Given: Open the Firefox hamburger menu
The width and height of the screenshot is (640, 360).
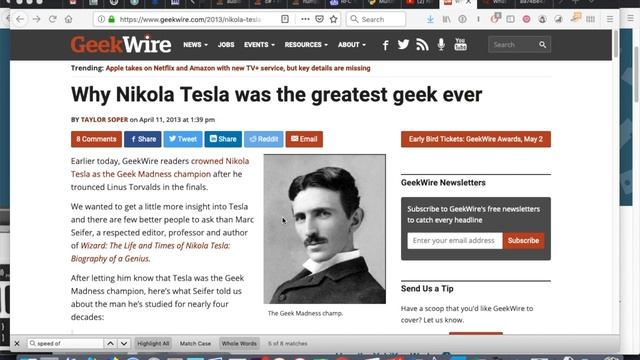Looking at the screenshot, I should click(x=610, y=19).
